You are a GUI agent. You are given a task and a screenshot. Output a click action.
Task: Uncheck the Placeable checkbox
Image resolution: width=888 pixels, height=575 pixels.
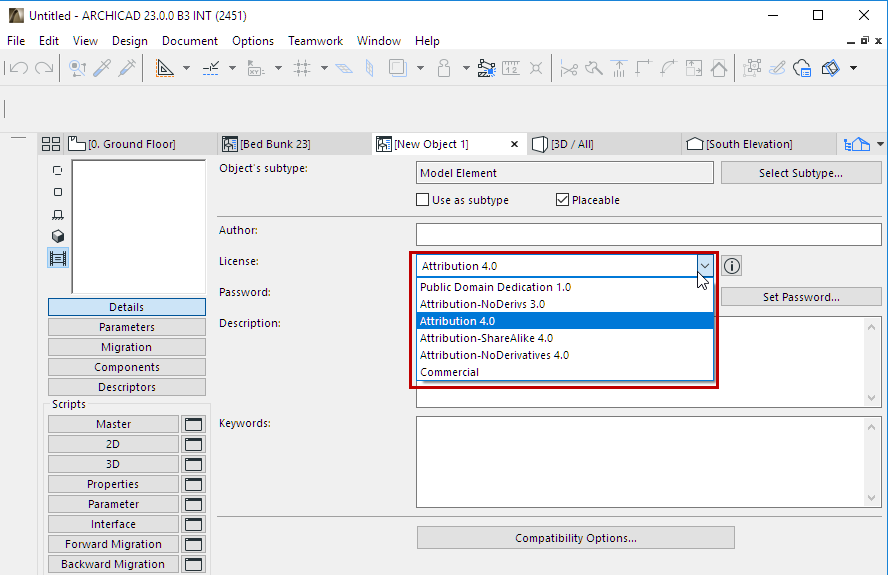tap(562, 199)
